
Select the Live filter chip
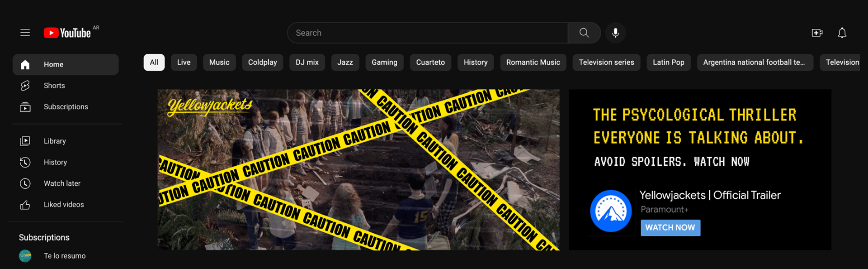(184, 62)
